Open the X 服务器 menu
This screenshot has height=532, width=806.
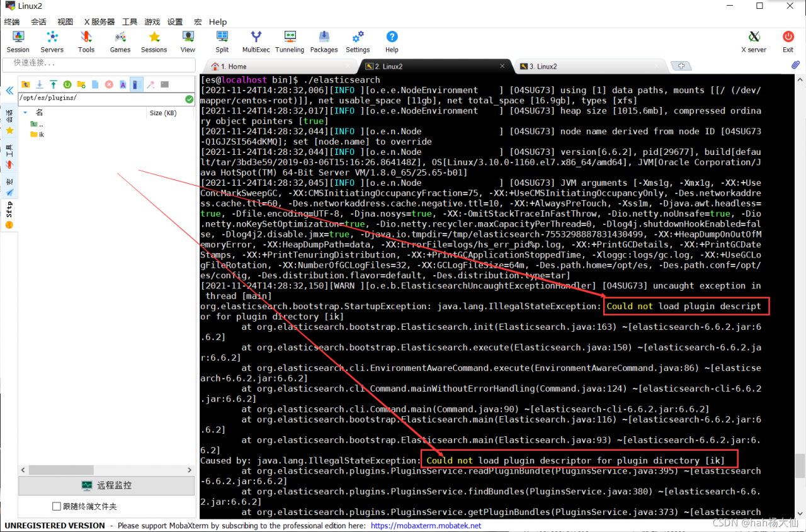(99, 21)
